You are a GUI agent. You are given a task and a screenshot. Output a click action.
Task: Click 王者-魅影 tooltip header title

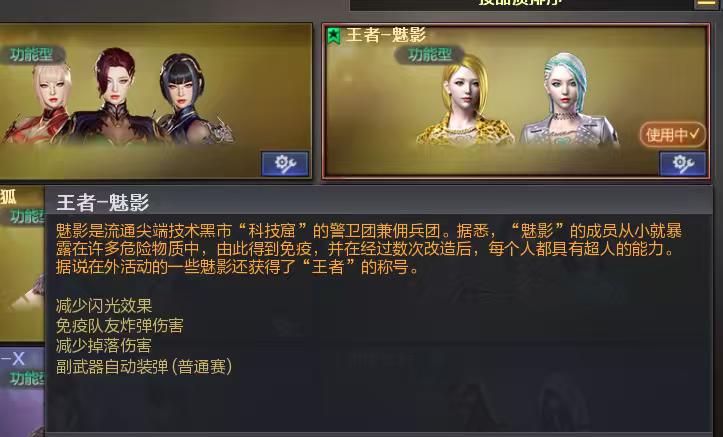tap(102, 202)
